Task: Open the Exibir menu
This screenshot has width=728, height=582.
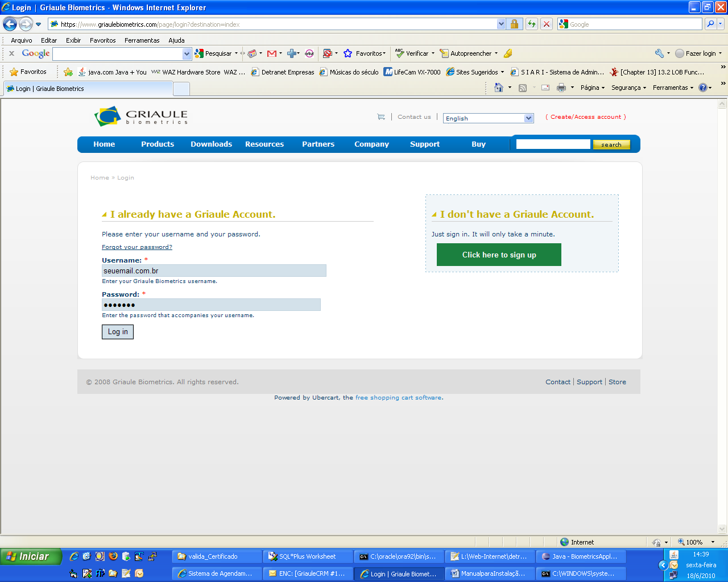Action: [73, 40]
